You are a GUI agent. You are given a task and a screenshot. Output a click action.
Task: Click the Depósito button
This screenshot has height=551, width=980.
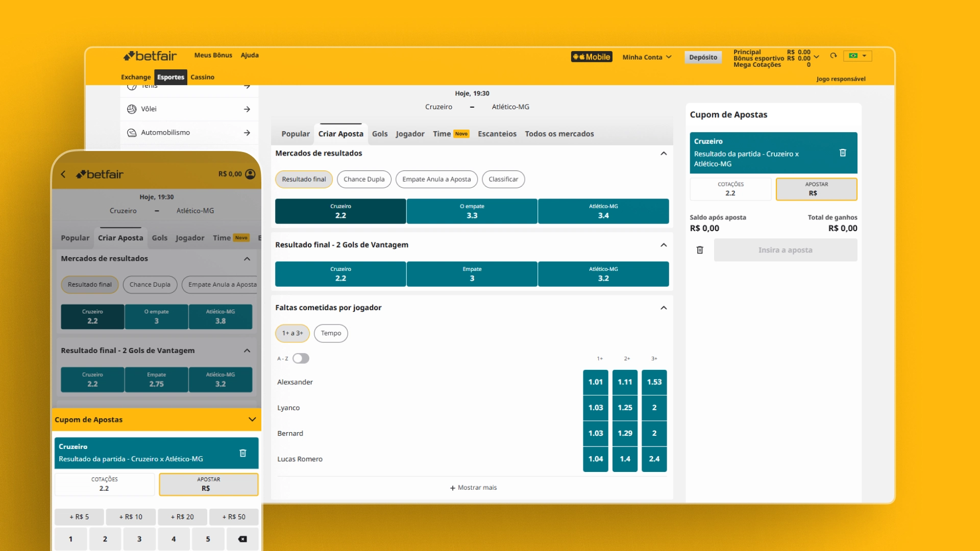[703, 57]
